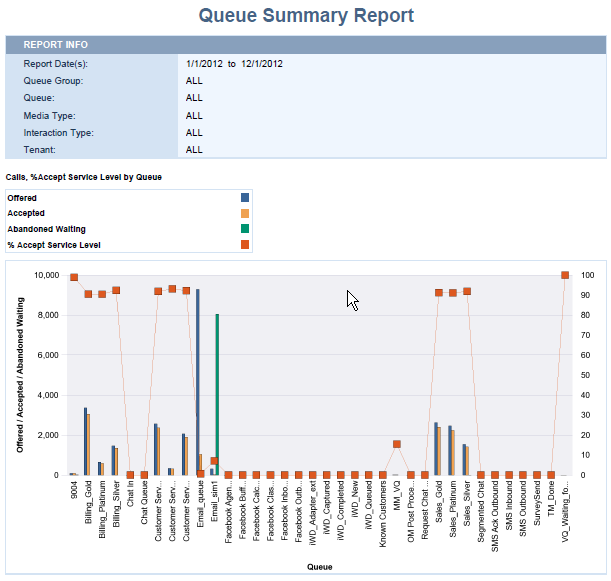Image resolution: width=611 pixels, height=581 pixels.
Task: Click the Queue x-axis title
Action: [319, 566]
